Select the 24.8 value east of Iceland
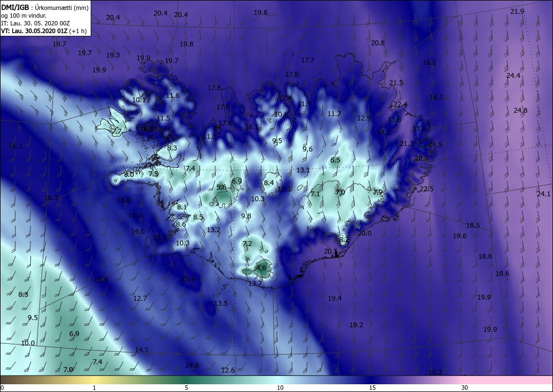The width and height of the screenshot is (553, 392). coord(520,111)
